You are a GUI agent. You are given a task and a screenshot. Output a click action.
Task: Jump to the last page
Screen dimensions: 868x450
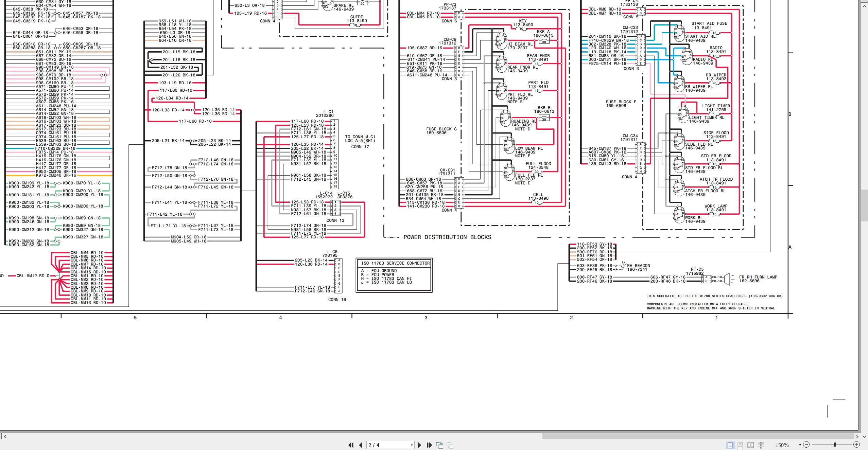coord(429,445)
